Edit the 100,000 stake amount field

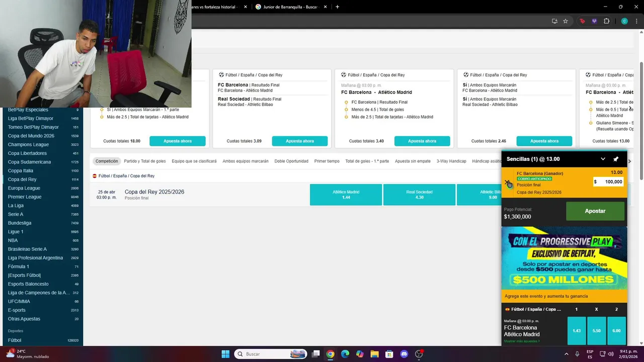[608, 182]
